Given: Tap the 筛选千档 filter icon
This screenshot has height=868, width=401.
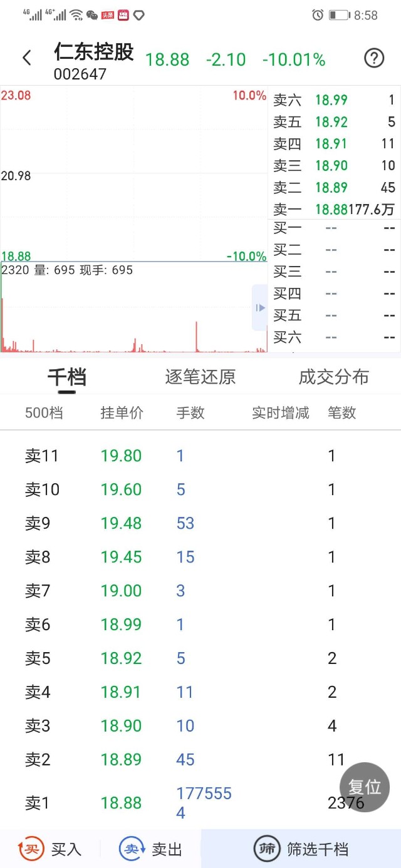Looking at the screenshot, I should point(266,849).
